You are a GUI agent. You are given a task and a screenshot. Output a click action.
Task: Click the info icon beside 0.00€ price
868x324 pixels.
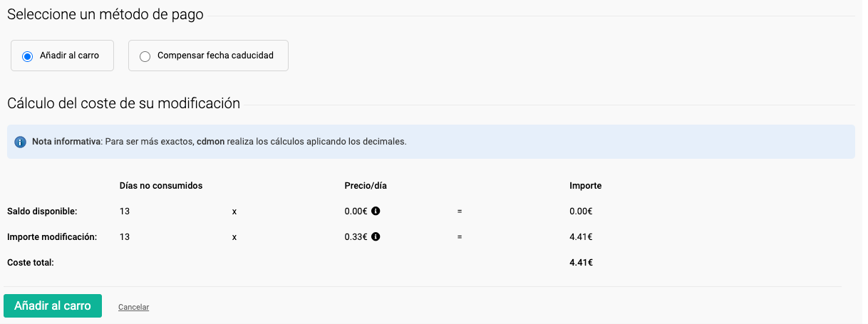[x=376, y=211]
